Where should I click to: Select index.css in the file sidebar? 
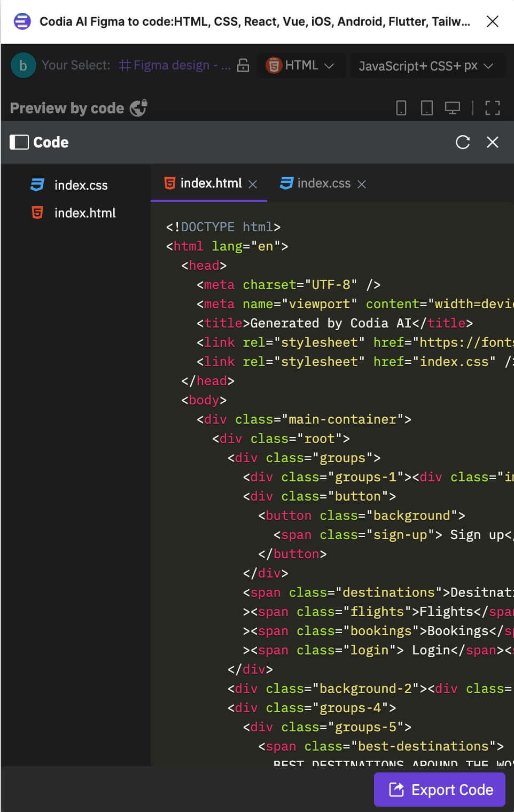(x=81, y=185)
